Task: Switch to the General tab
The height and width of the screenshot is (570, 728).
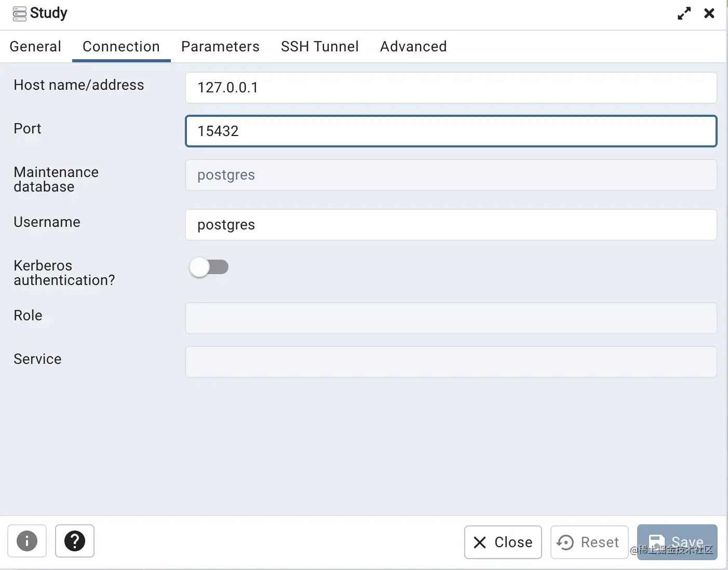Action: [x=35, y=47]
